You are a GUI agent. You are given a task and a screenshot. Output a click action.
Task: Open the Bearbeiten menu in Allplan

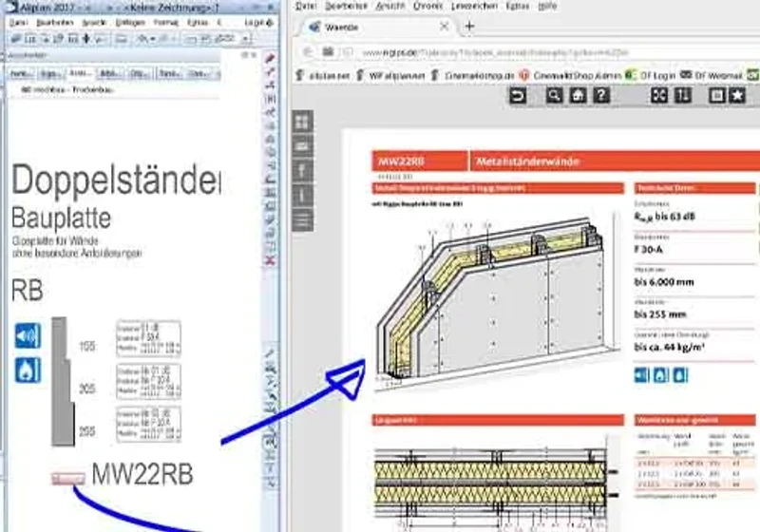pos(55,23)
